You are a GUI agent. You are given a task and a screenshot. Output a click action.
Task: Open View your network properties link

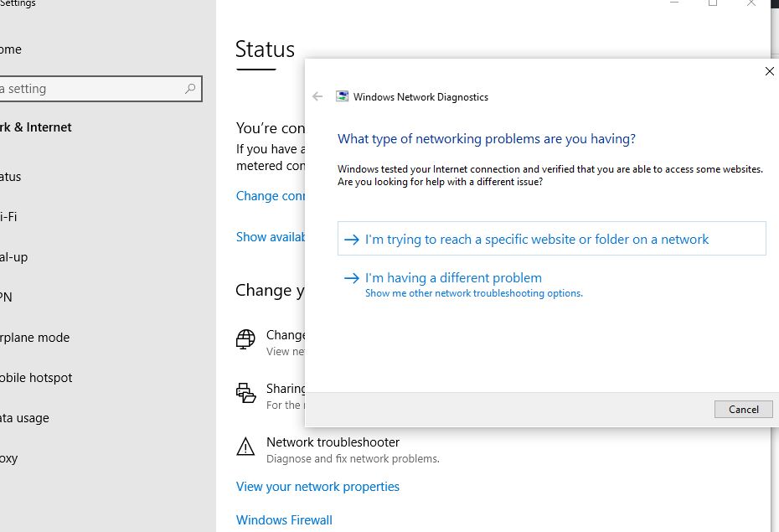click(317, 487)
